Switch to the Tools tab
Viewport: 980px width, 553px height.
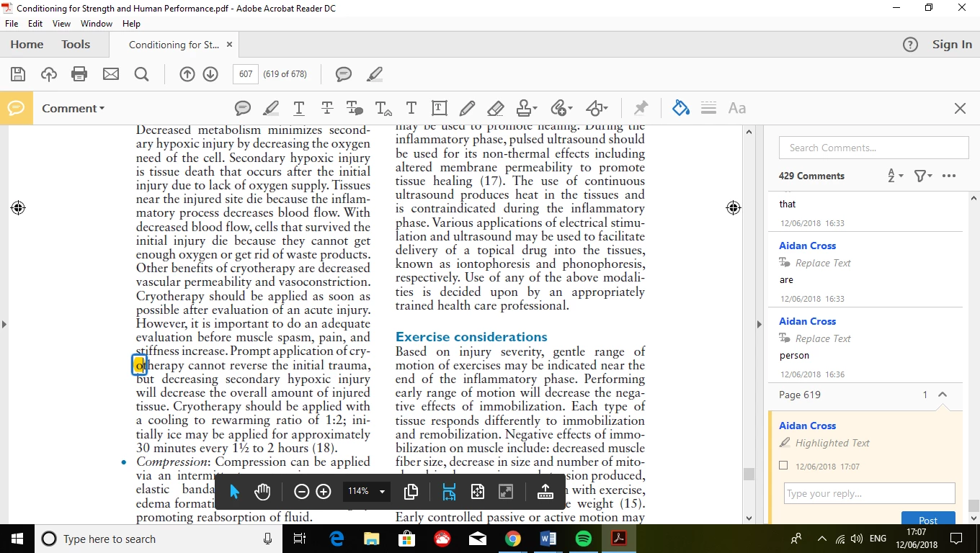[76, 45]
